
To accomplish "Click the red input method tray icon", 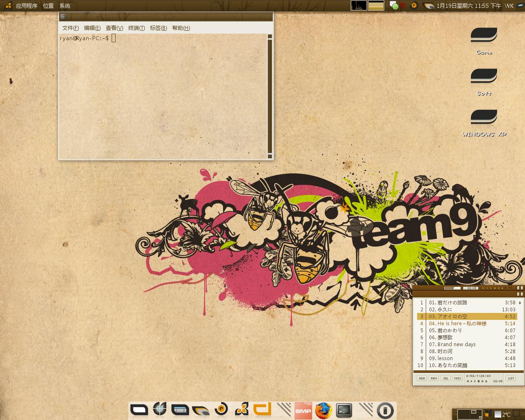I will [403, 6].
